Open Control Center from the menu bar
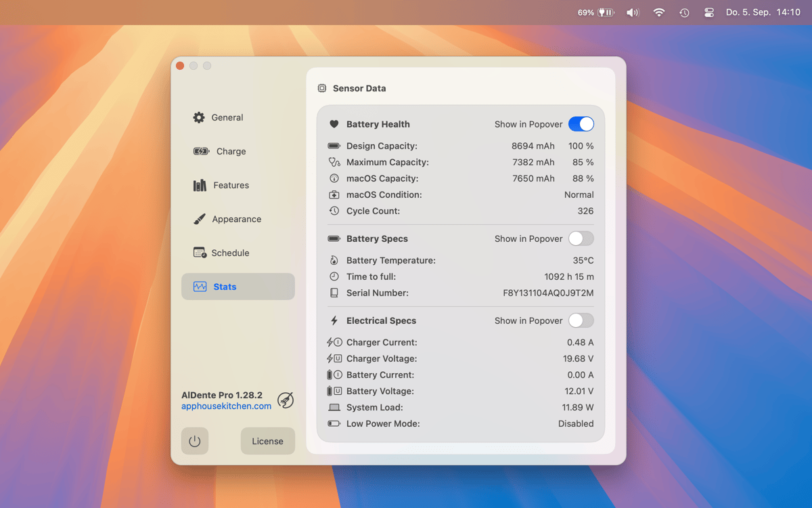 709,12
